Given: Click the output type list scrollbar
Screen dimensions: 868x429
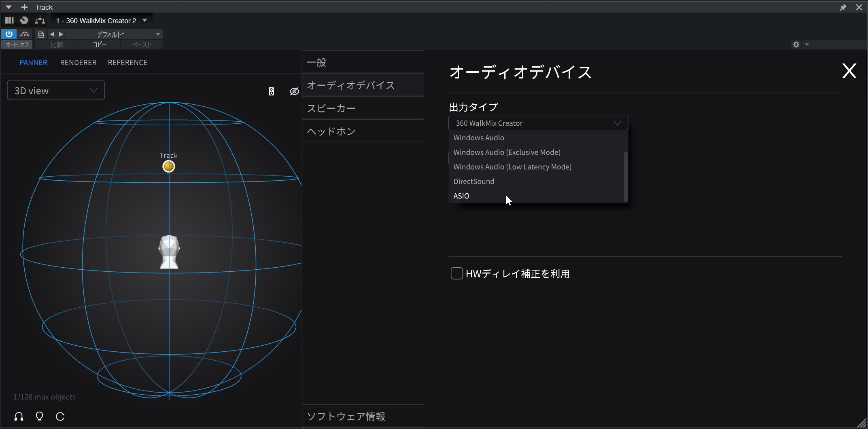Looking at the screenshot, I should click(x=626, y=176).
